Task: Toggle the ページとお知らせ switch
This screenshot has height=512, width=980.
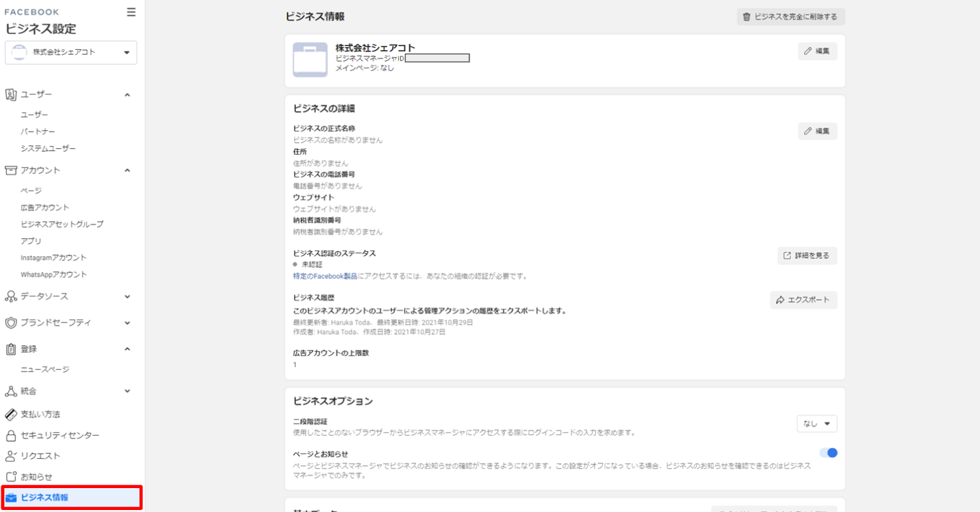Action: click(x=828, y=453)
